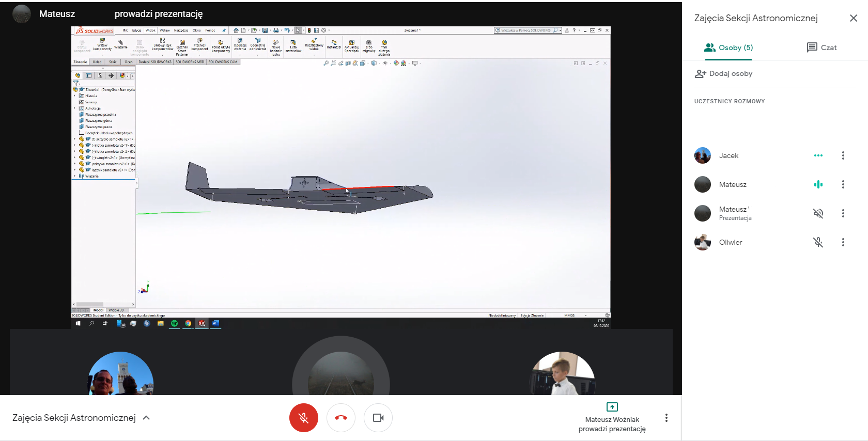The image size is (868, 441).
Task: Toggle the camera video button
Action: [378, 418]
